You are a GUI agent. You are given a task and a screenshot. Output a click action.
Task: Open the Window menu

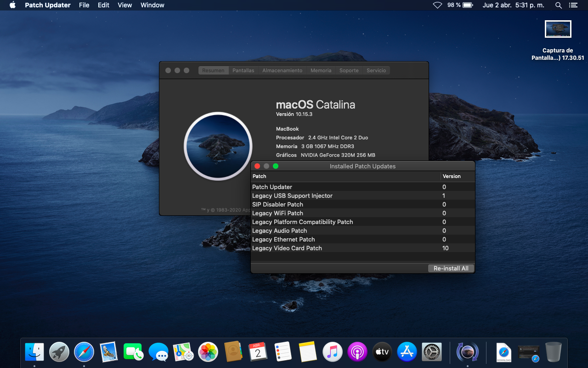click(153, 5)
